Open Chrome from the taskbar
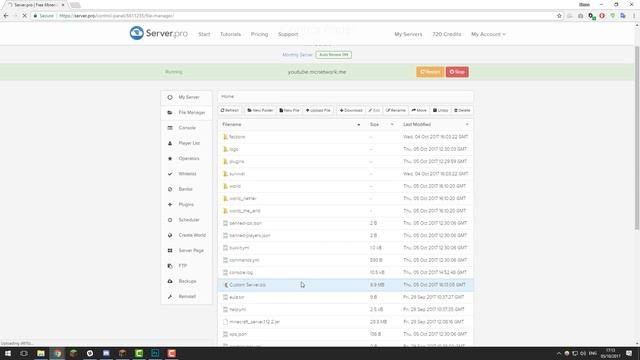The width and height of the screenshot is (640, 360). pos(58,353)
